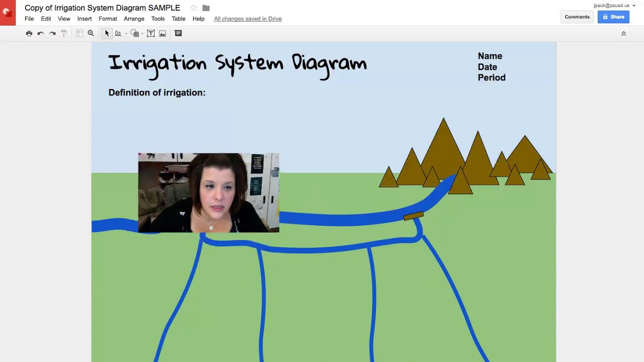This screenshot has width=644, height=362.
Task: Insert an image from toolbar
Action: [163, 33]
